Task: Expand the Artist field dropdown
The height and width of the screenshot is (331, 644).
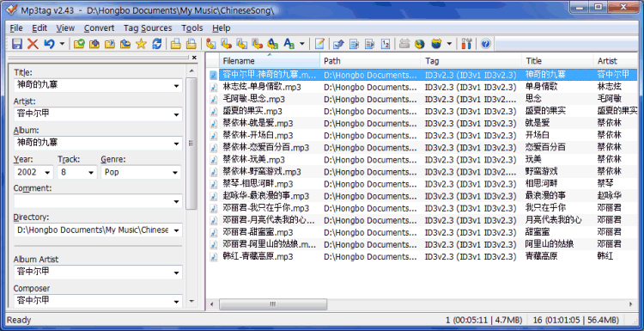Action: pos(176,114)
